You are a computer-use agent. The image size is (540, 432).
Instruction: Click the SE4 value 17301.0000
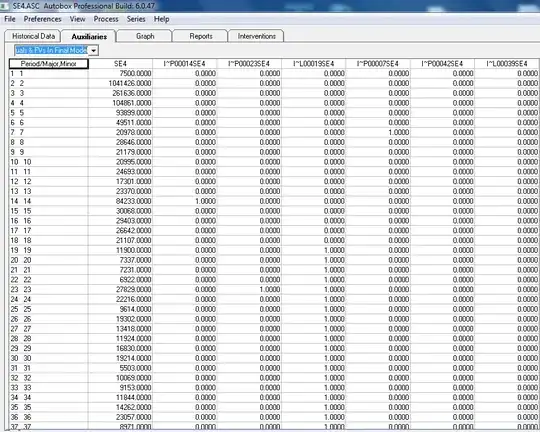(121, 182)
